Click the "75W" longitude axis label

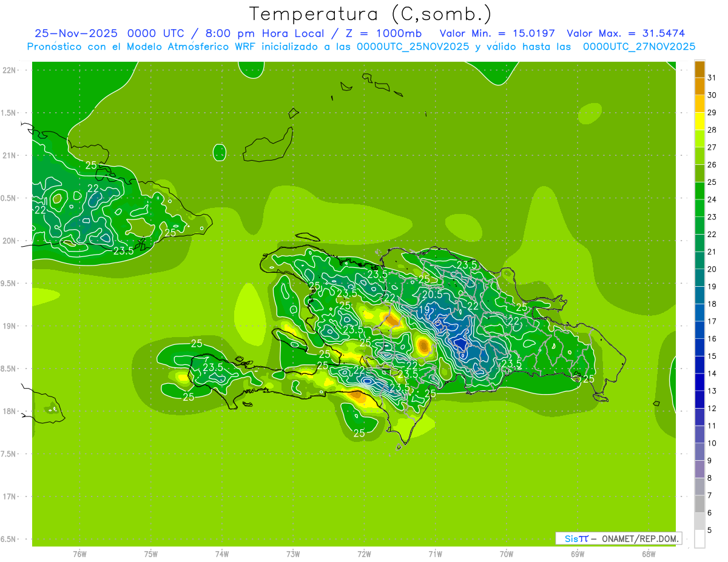click(x=151, y=554)
